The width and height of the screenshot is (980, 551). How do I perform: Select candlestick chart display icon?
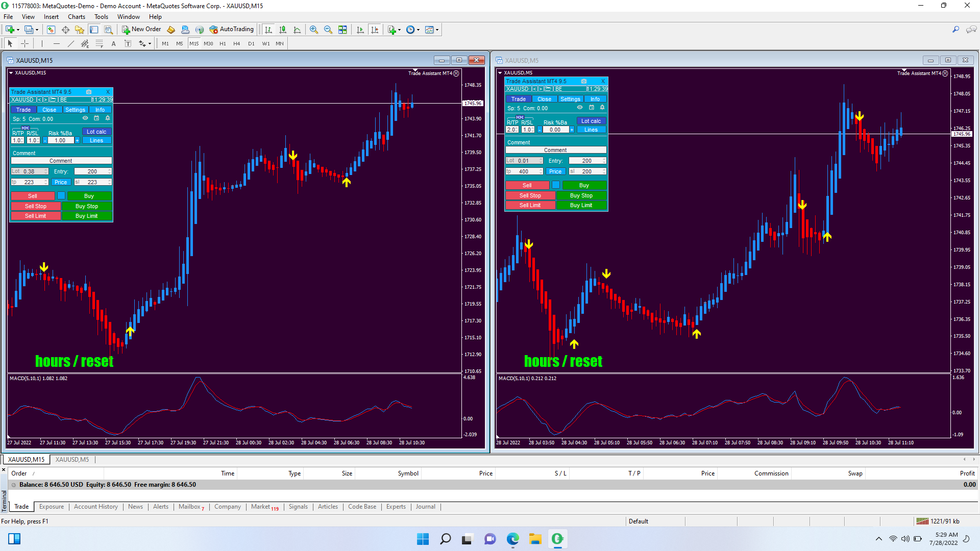[x=283, y=30]
